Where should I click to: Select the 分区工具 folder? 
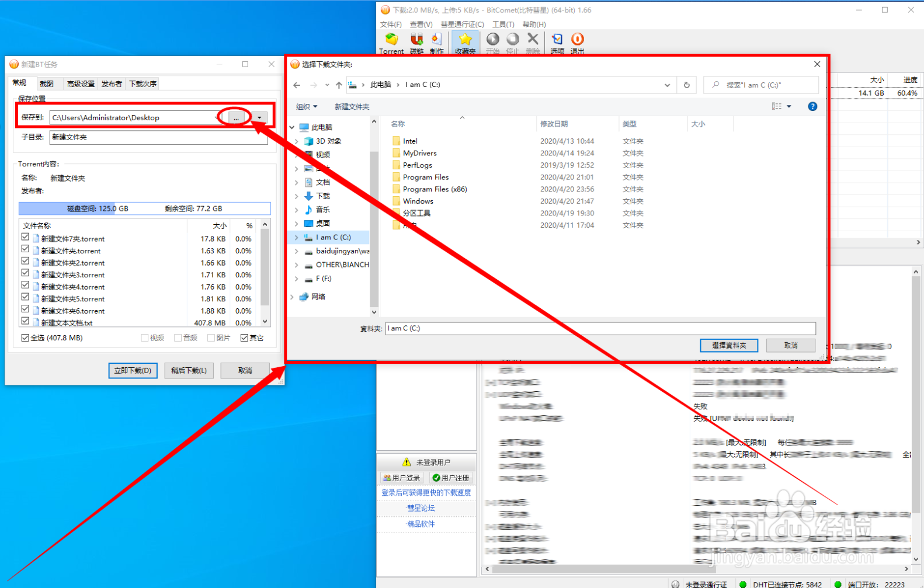pyautogui.click(x=416, y=213)
